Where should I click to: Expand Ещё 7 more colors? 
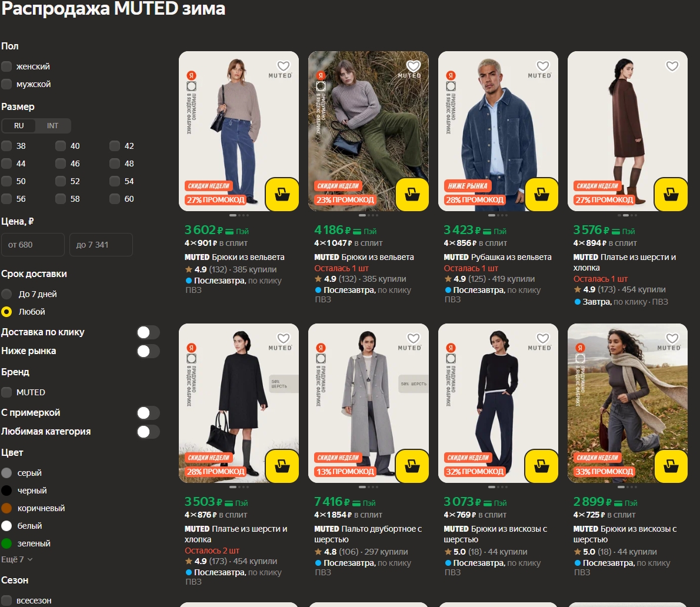click(x=17, y=559)
